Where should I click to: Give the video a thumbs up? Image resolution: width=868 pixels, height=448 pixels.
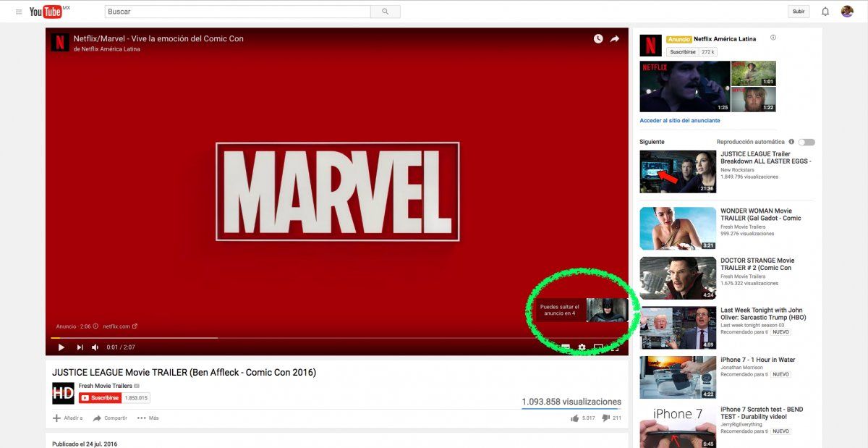tap(574, 418)
